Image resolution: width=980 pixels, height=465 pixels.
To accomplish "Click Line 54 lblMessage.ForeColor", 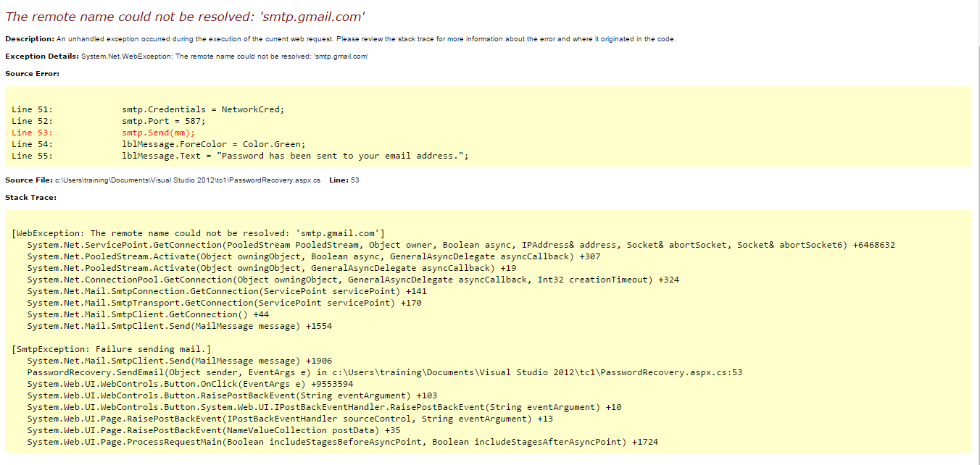I will tap(159, 144).
